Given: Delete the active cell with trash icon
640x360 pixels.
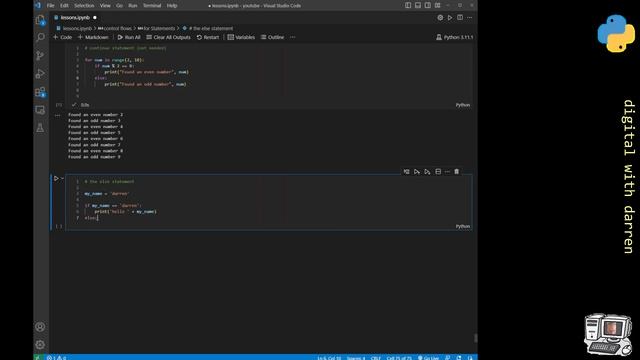Looking at the screenshot, I should pos(457,172).
